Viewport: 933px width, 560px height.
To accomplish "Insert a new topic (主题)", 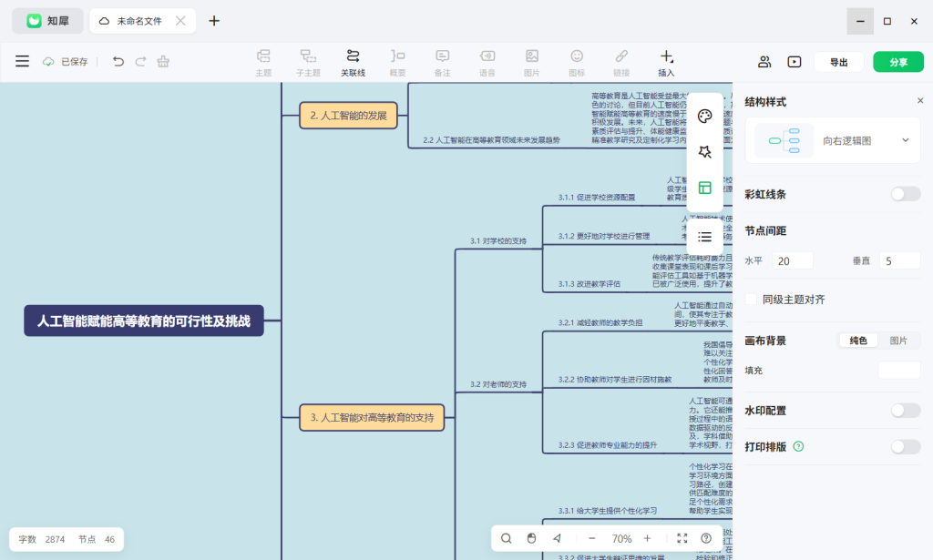I will 263,63.
